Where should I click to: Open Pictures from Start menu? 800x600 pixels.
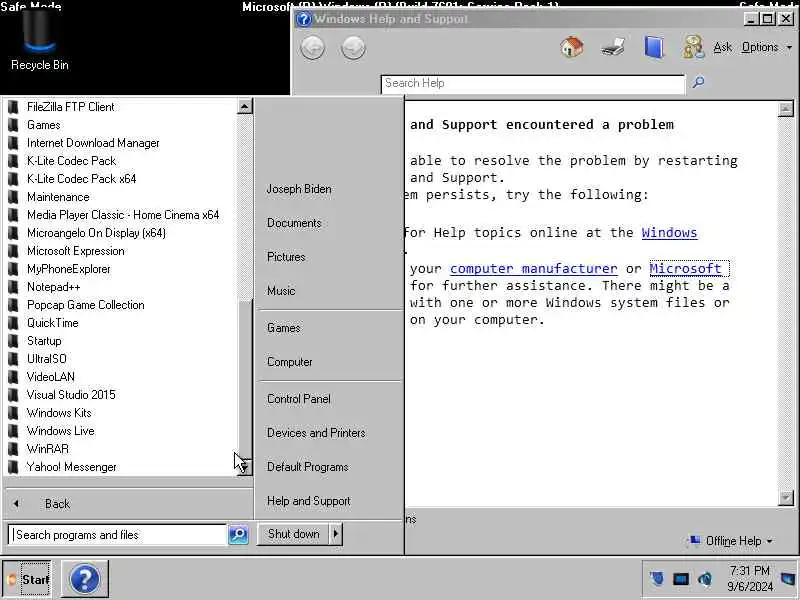tap(286, 257)
